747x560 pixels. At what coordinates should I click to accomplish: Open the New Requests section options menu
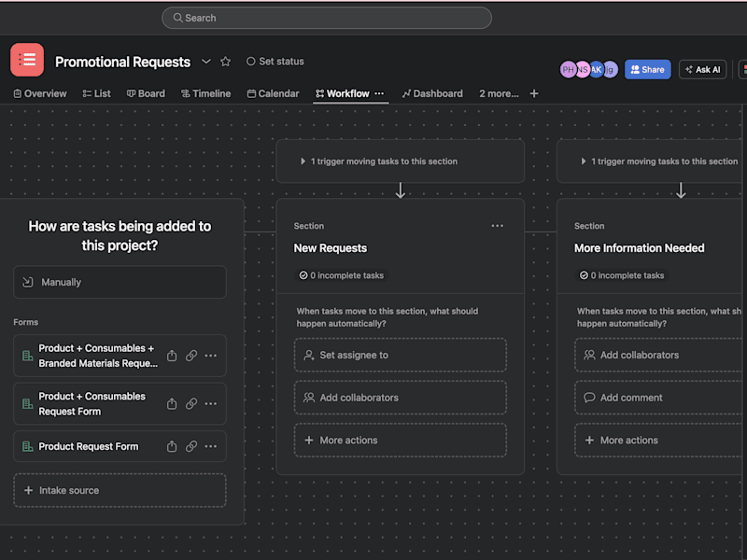pos(498,226)
